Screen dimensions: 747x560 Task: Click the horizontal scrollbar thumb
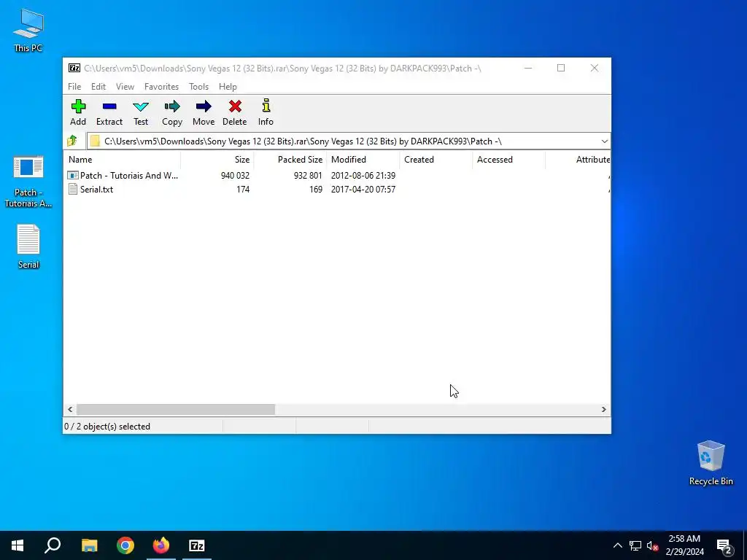click(176, 410)
